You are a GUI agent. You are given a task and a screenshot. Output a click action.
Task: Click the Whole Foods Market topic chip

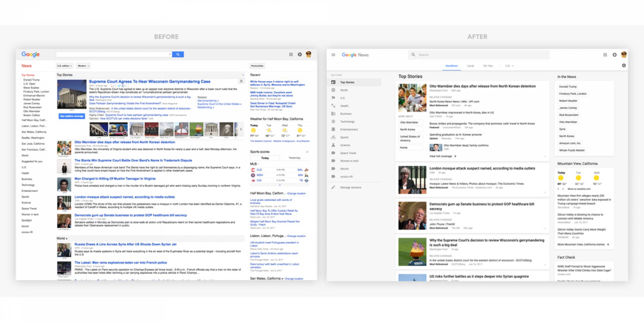click(572, 150)
